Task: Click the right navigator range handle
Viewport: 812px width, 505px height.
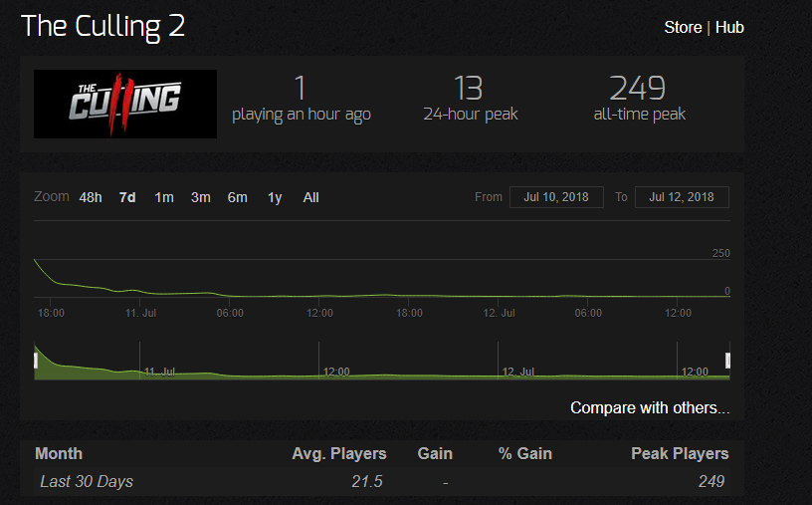Action: click(x=728, y=361)
